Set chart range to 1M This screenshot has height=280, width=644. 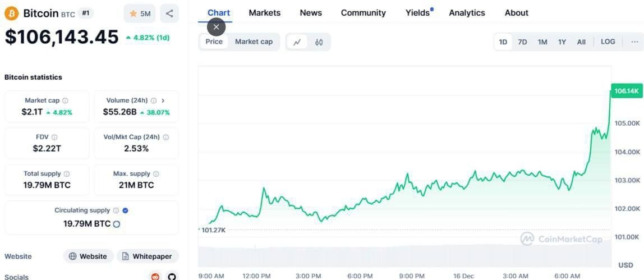[x=542, y=42]
